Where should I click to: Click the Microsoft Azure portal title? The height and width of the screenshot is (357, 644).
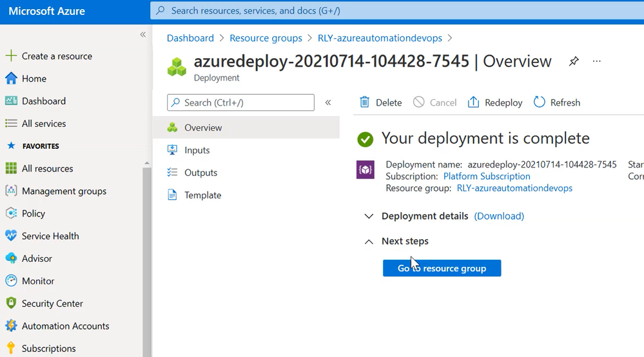(47, 11)
